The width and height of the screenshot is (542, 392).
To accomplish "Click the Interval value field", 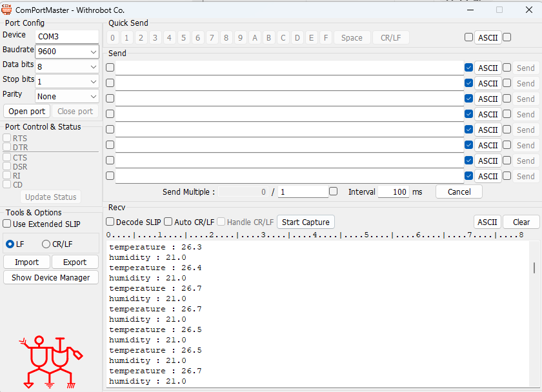I will [394, 191].
